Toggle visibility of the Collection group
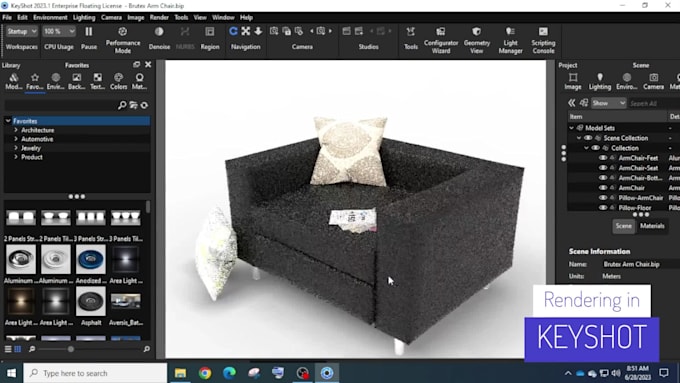This screenshot has height=383, width=680. [595, 148]
